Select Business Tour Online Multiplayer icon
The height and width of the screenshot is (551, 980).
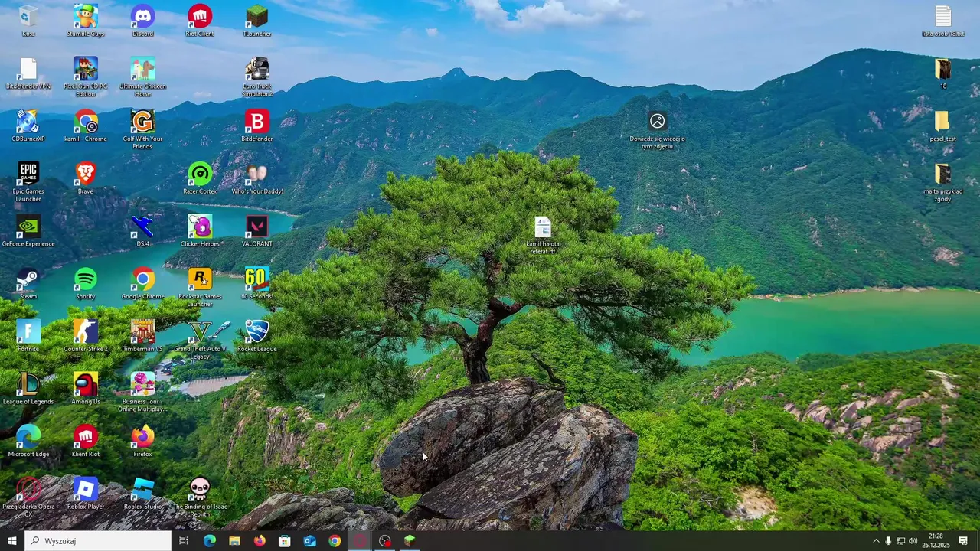[x=142, y=392]
